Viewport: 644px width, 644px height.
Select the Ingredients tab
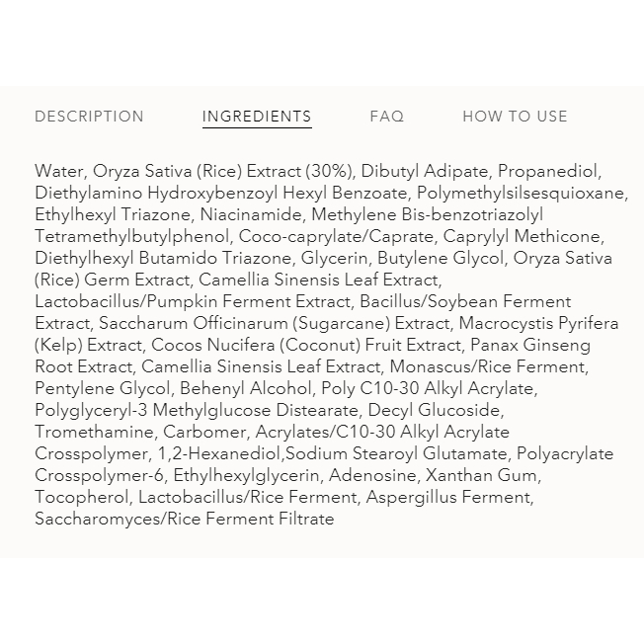pos(257,117)
